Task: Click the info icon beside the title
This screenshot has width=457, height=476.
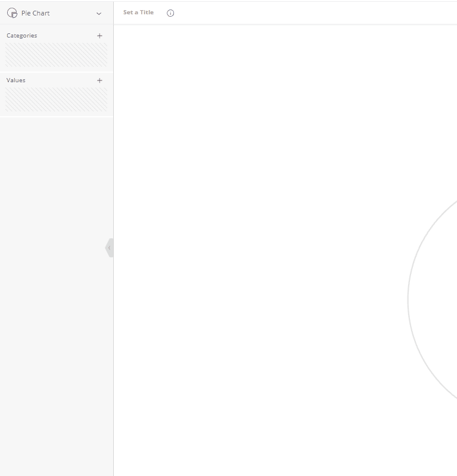Action: point(170,13)
